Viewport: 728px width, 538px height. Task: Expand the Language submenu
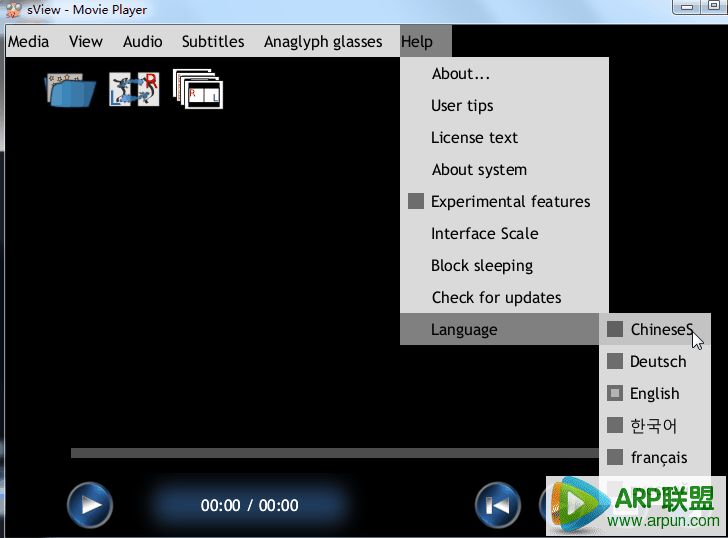click(500, 329)
